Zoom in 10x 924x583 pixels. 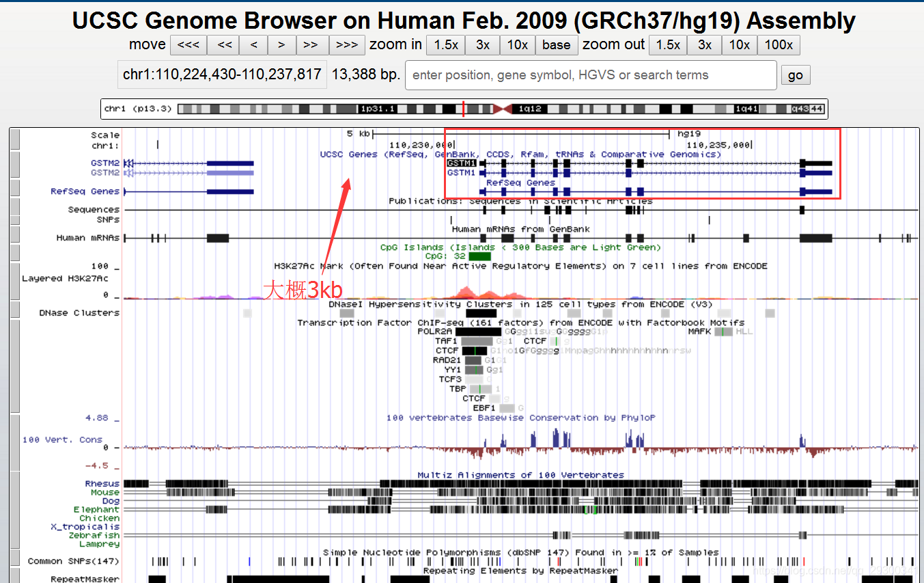[517, 45]
